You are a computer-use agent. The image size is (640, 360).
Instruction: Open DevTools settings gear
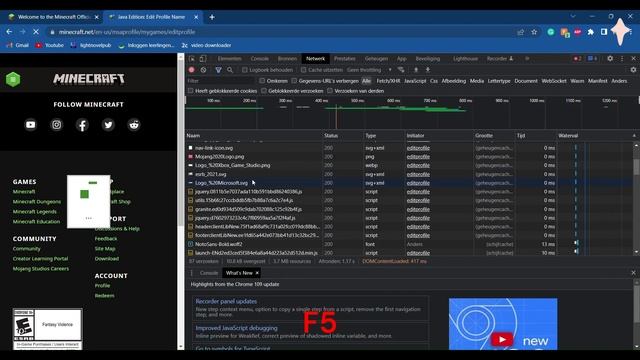pos(610,58)
